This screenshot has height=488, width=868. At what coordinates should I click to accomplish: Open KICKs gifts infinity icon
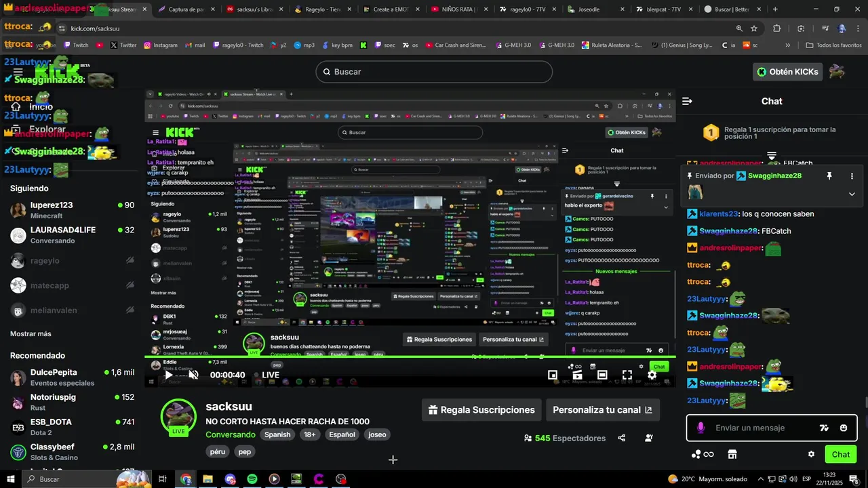703,454
